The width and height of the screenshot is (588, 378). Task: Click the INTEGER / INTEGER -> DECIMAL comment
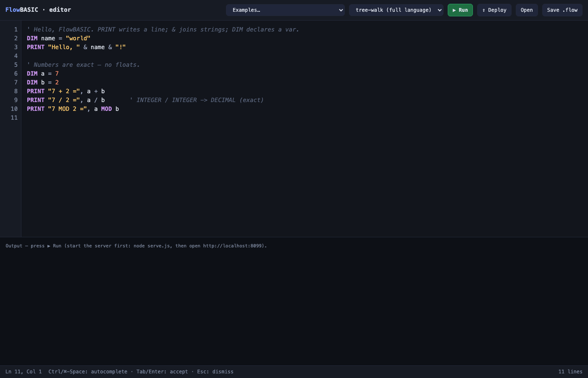pyautogui.click(x=197, y=100)
